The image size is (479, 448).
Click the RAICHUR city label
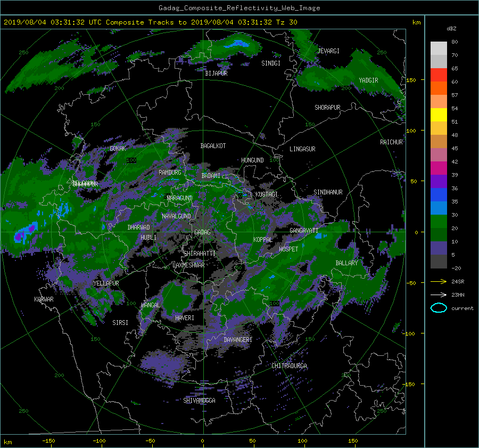point(391,142)
